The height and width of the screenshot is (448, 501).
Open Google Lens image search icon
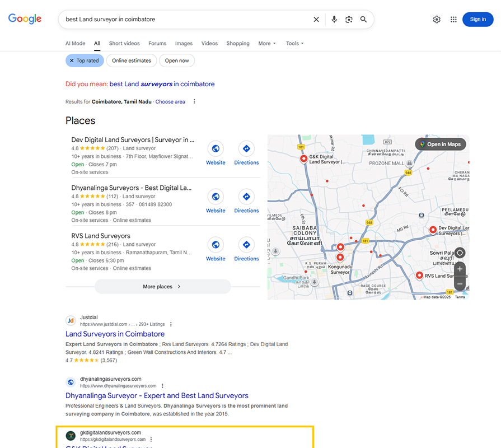[349, 20]
